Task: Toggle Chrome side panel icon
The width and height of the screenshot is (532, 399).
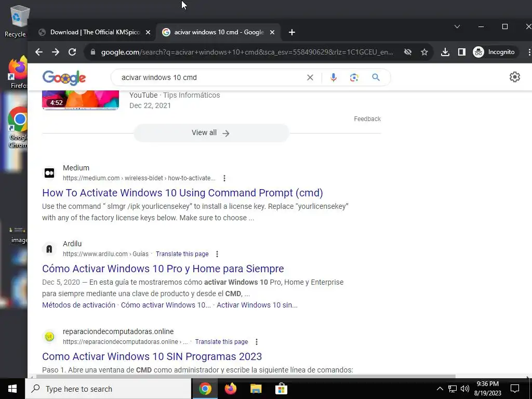Action: (x=462, y=52)
